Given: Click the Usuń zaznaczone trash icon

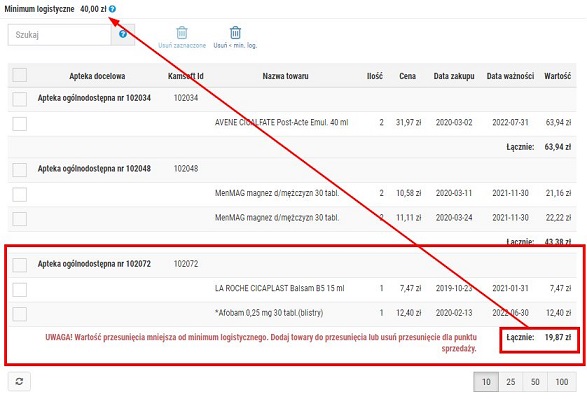Looking at the screenshot, I should click(182, 33).
